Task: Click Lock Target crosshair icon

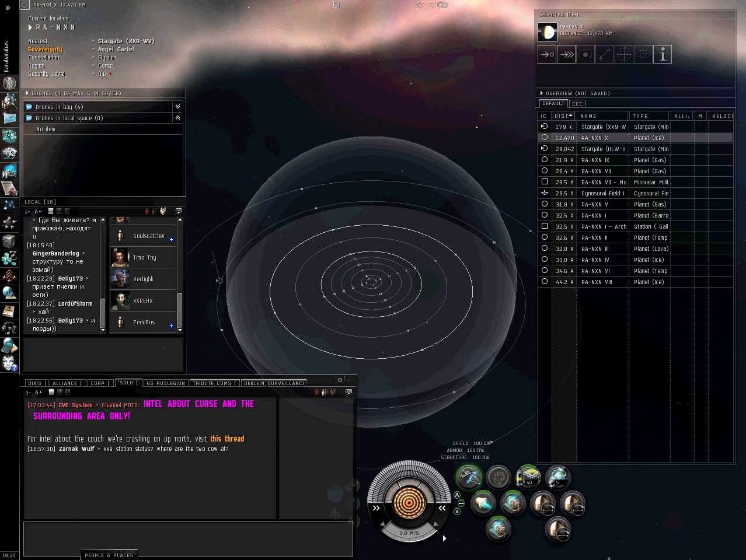Action: click(624, 54)
